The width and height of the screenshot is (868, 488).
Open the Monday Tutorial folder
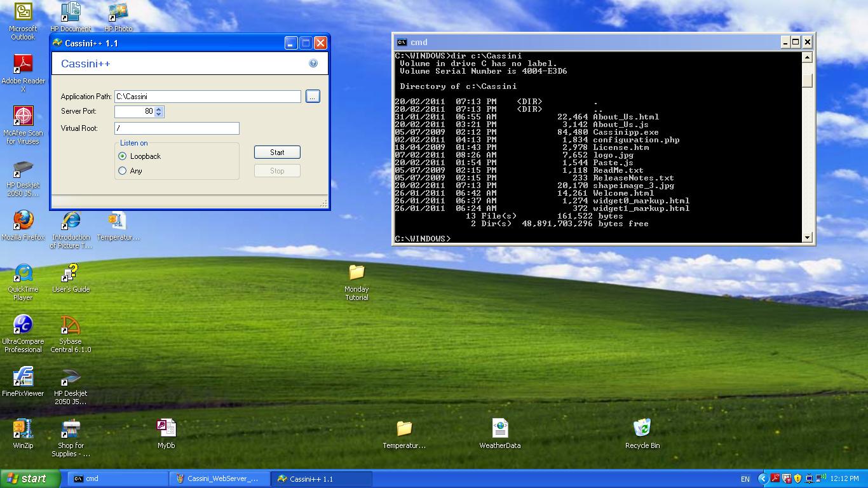(x=356, y=273)
